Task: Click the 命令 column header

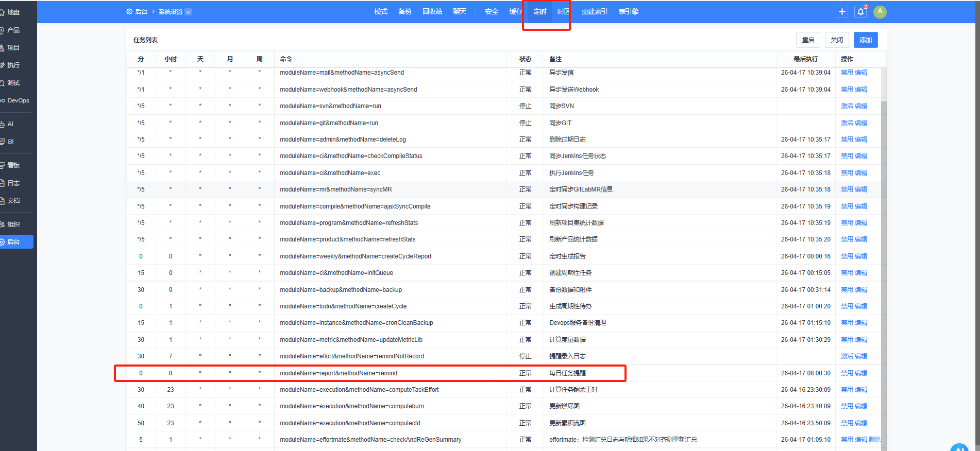Action: pyautogui.click(x=286, y=59)
